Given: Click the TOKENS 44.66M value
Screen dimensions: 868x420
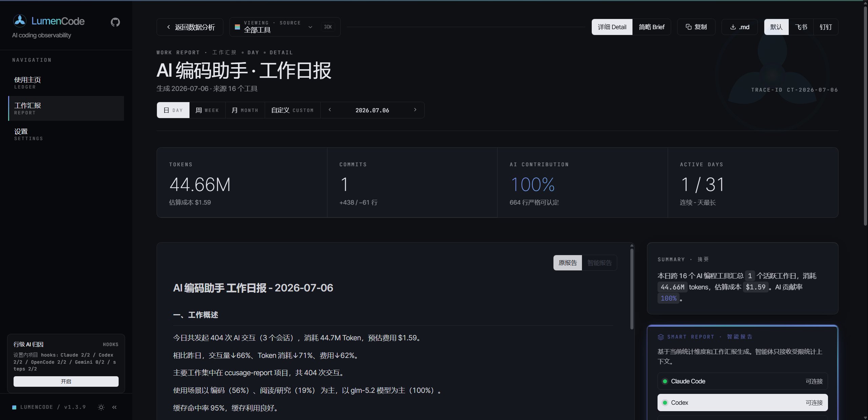Looking at the screenshot, I should click(x=200, y=185).
